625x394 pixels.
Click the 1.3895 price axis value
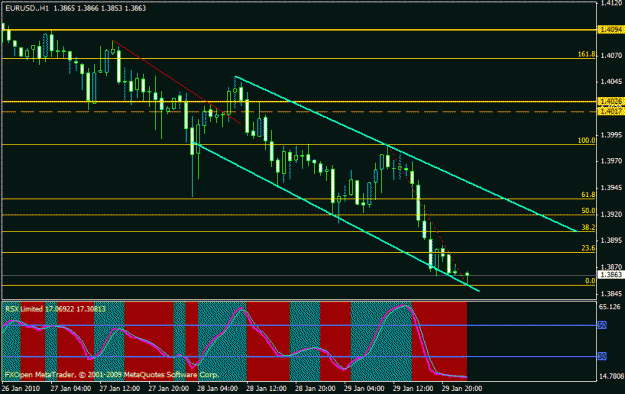tap(611, 240)
